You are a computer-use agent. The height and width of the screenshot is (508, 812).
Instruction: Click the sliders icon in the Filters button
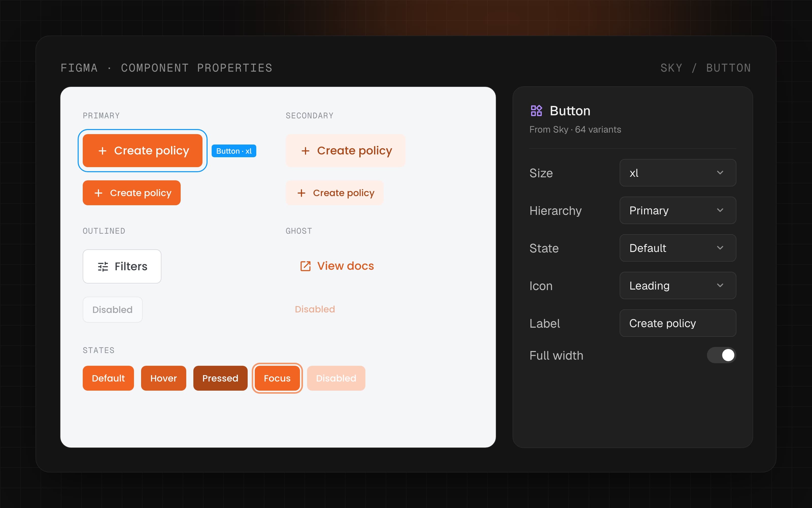pyautogui.click(x=103, y=266)
